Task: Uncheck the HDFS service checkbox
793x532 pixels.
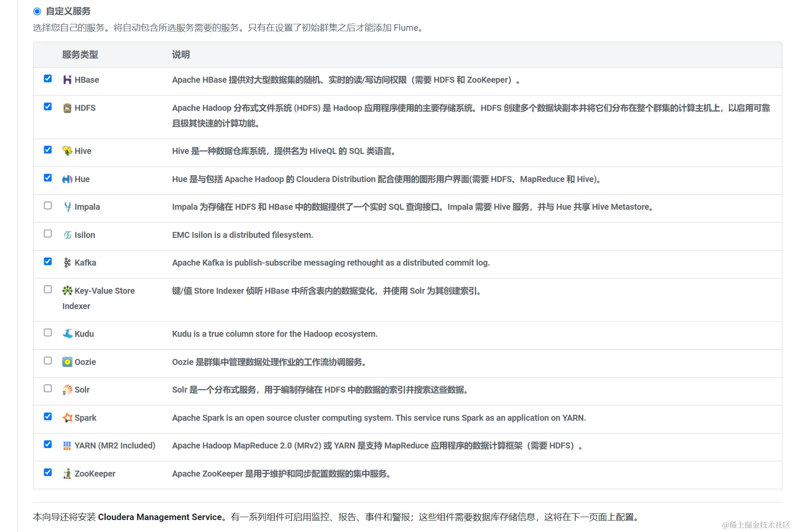Action: coord(48,107)
